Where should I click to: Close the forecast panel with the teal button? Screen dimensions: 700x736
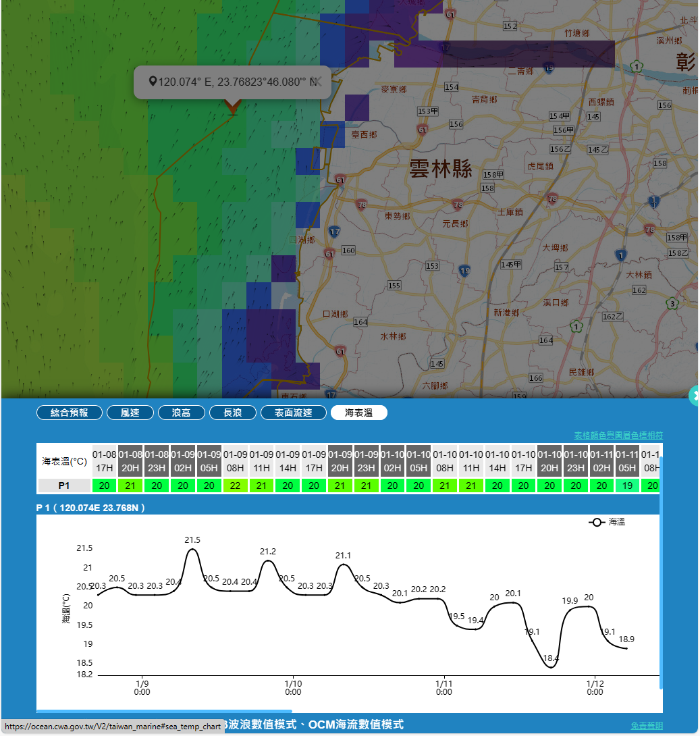[x=695, y=396]
